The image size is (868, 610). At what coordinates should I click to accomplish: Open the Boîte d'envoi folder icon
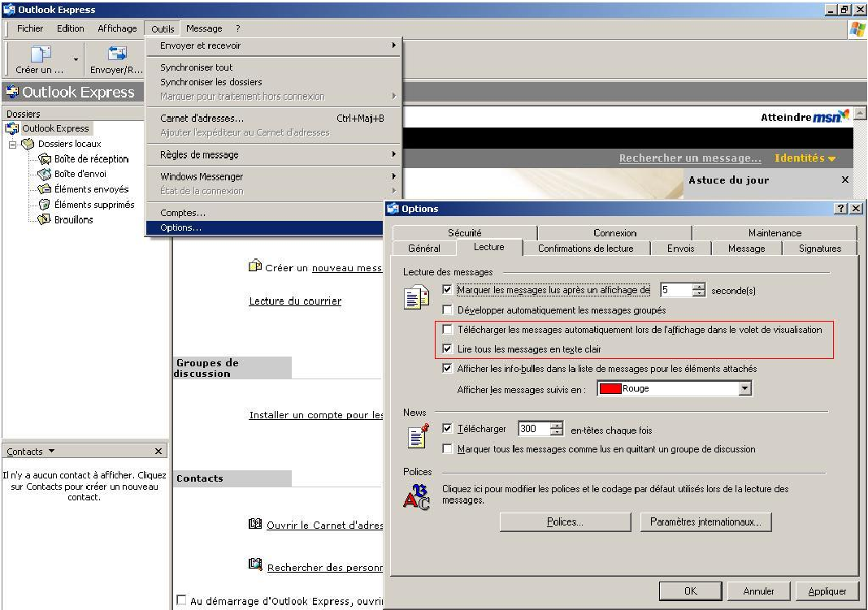44,174
